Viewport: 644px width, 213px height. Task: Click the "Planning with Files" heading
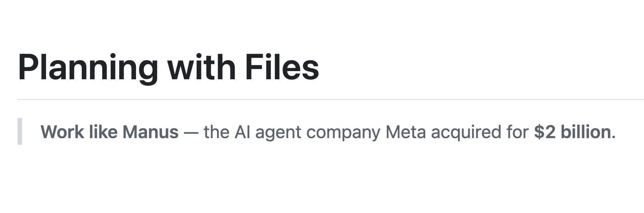[x=168, y=67]
